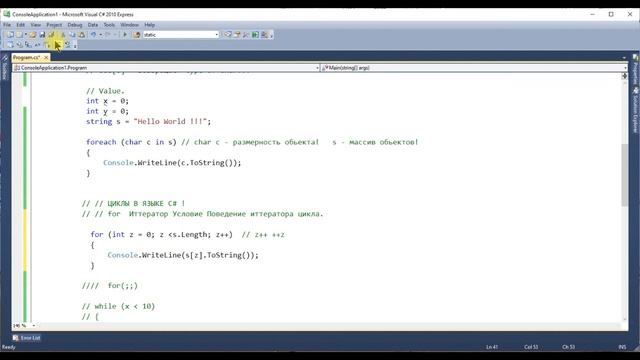640x360 pixels.
Task: Click the vertical scrollbar thumb
Action: coord(624,175)
